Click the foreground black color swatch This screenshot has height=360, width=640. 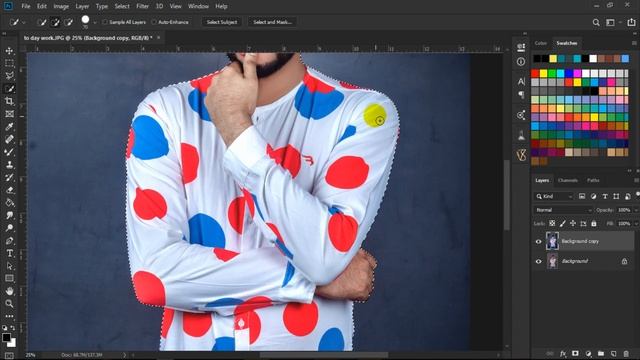pos(6,338)
